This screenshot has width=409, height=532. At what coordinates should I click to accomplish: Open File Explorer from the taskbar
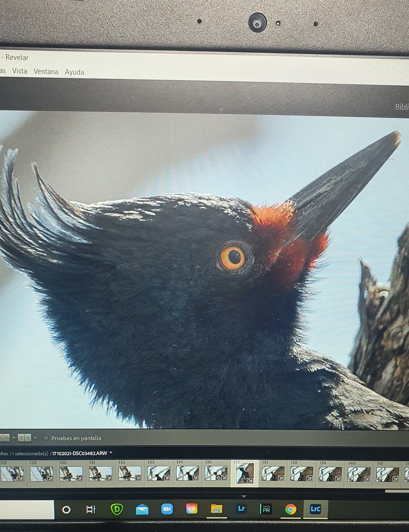pos(216,509)
